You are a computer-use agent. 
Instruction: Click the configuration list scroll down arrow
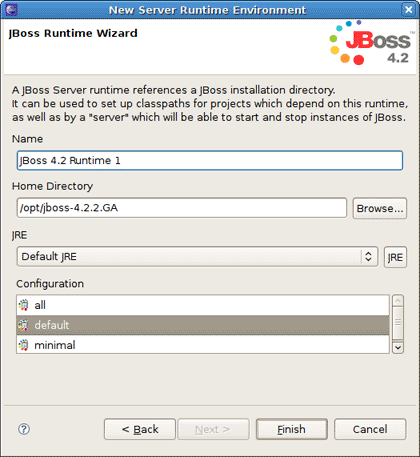398,348
